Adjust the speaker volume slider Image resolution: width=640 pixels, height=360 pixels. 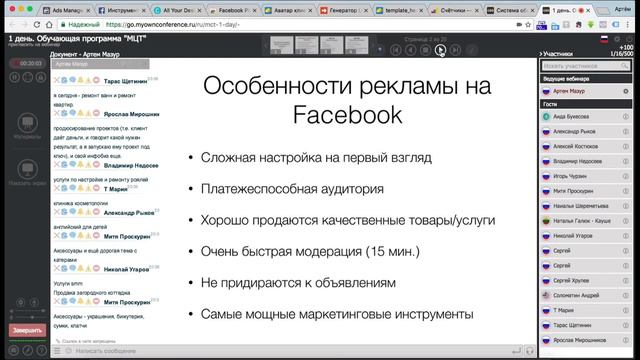[x=27, y=311]
